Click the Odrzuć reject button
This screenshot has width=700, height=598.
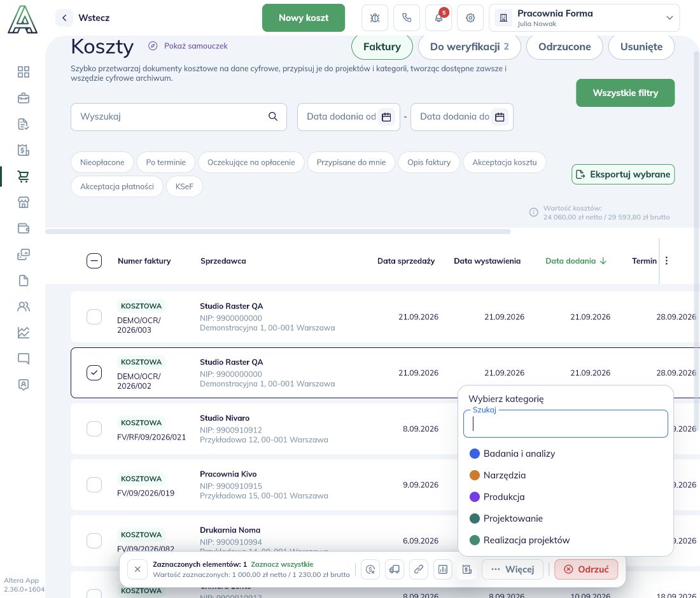click(x=586, y=569)
